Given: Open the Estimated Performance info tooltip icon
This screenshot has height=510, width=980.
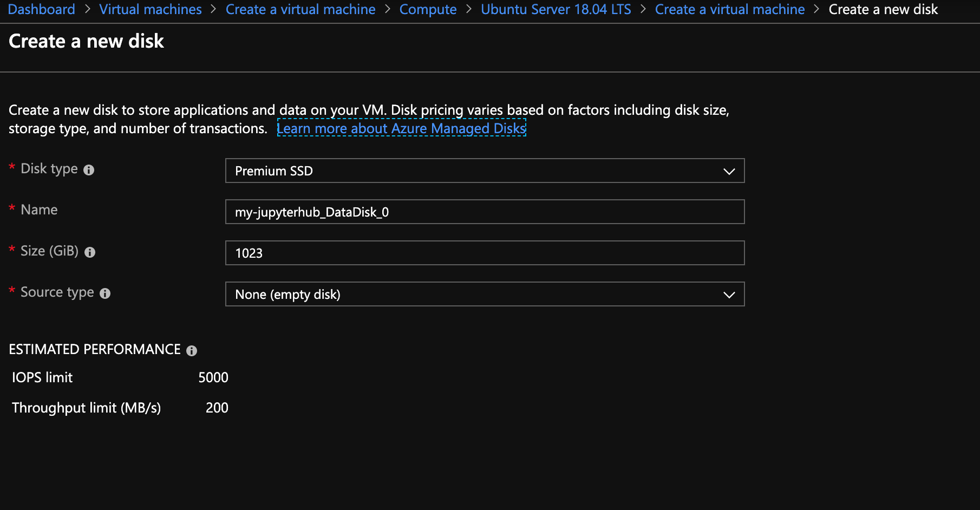Looking at the screenshot, I should 192,351.
